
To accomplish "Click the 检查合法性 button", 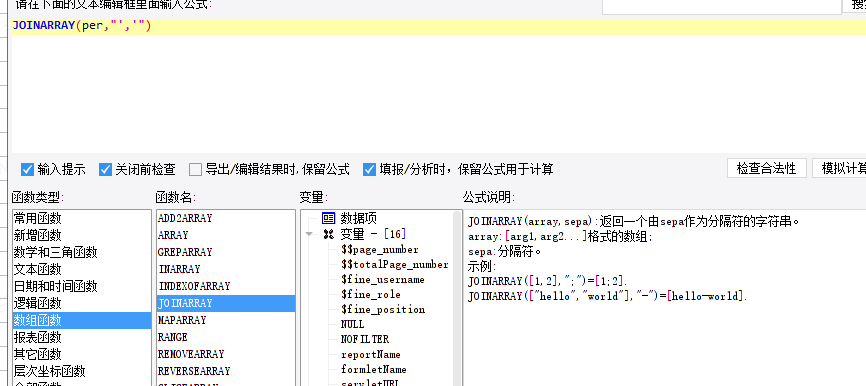I will point(767,168).
